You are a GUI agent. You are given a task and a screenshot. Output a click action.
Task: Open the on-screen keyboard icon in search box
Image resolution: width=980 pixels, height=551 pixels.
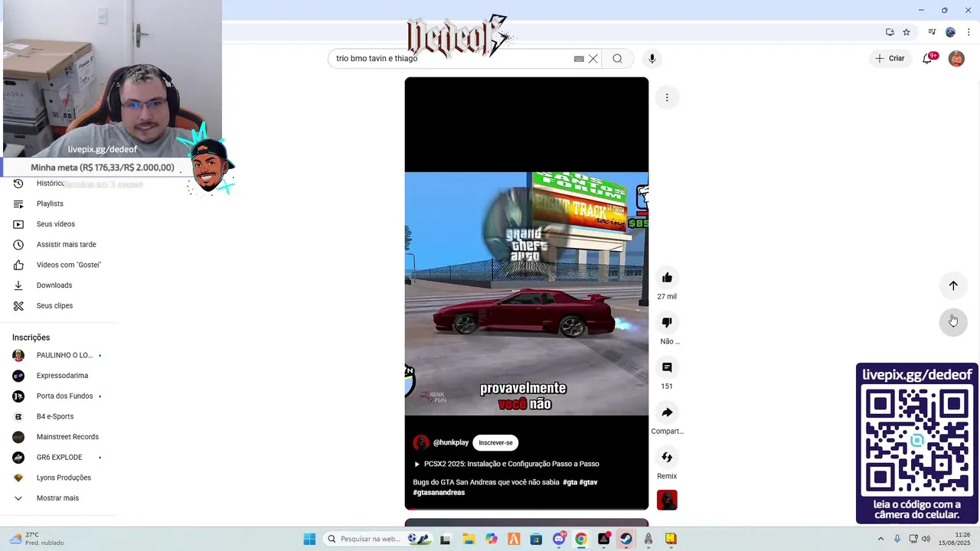pyautogui.click(x=579, y=59)
